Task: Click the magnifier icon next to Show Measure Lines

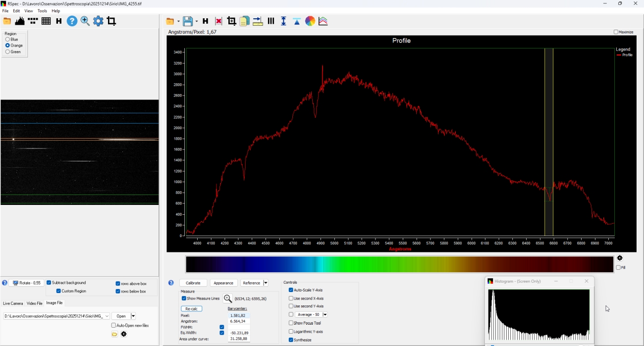Action: click(x=228, y=298)
